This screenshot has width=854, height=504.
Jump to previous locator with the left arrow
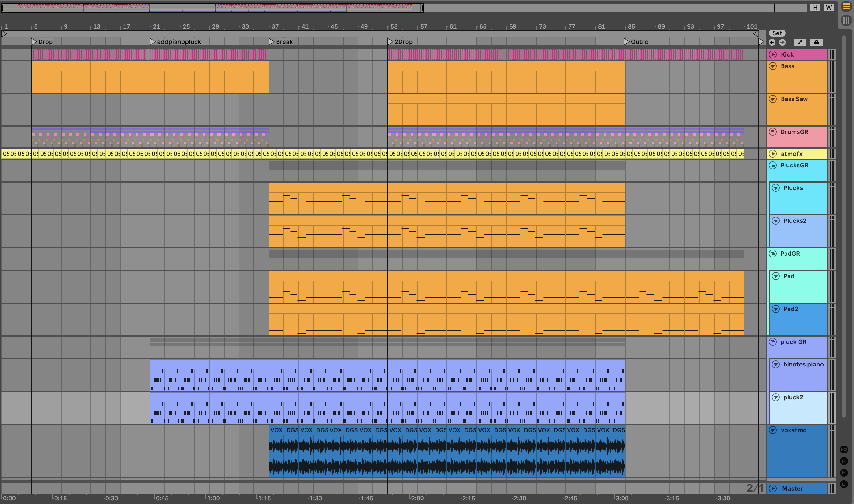coord(772,42)
